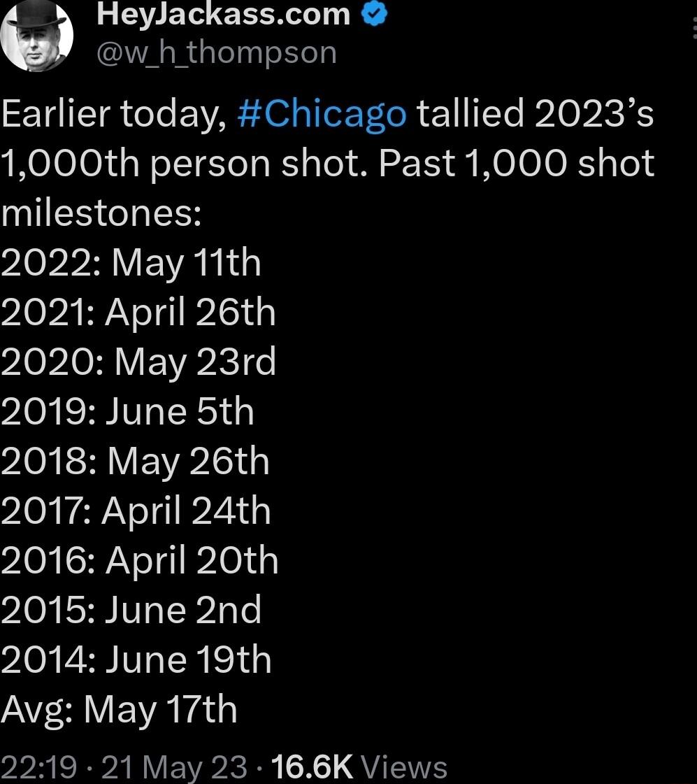Image resolution: width=697 pixels, height=784 pixels.
Task: Click the line reading 2022: May 11th
Action: click(x=131, y=262)
